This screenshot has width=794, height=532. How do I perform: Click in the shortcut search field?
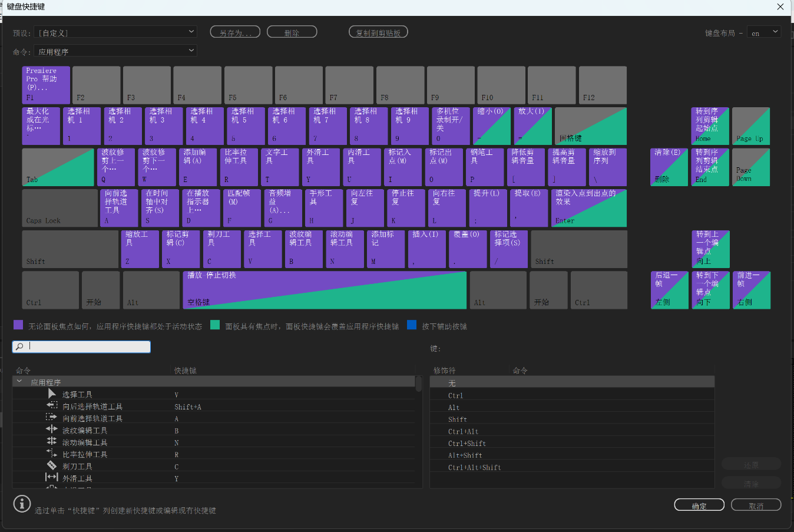click(x=81, y=347)
